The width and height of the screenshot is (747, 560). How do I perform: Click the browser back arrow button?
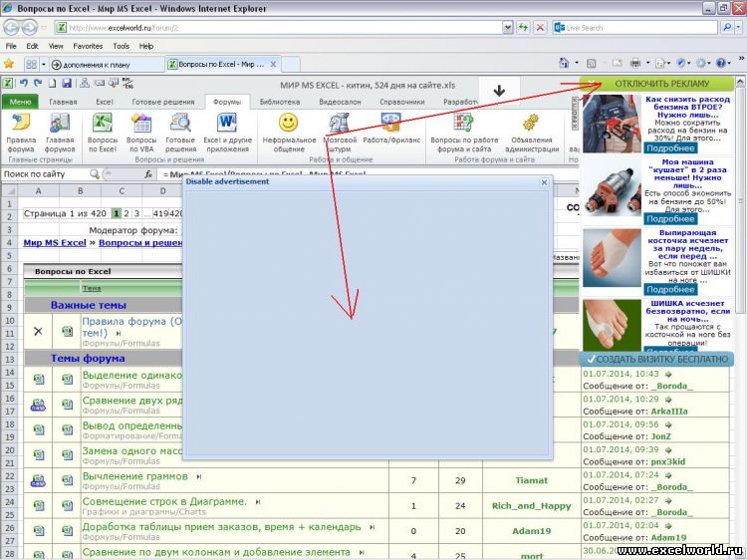(11, 28)
